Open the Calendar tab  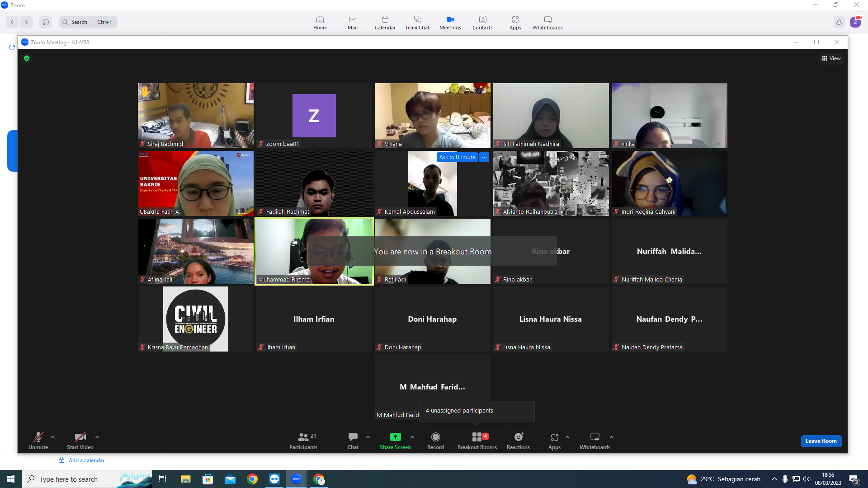[x=385, y=23]
